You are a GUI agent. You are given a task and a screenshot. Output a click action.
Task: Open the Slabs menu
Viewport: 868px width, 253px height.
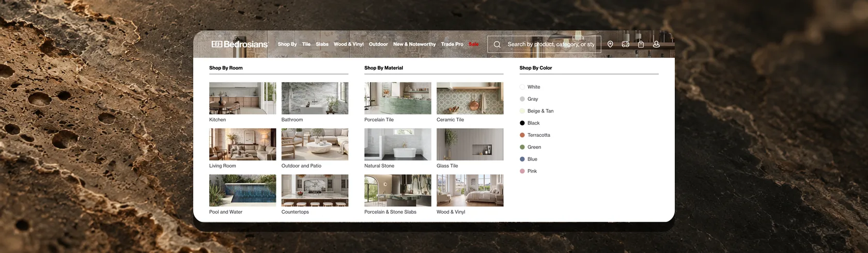[322, 44]
